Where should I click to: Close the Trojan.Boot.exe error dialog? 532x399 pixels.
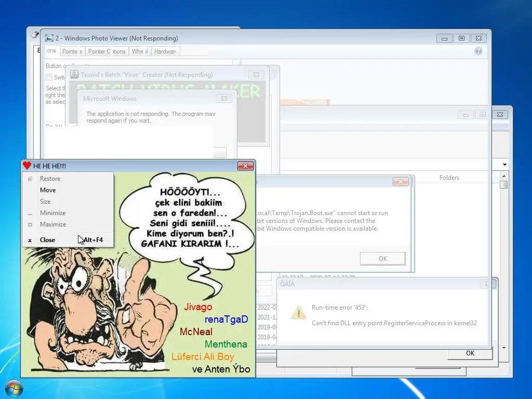click(401, 181)
